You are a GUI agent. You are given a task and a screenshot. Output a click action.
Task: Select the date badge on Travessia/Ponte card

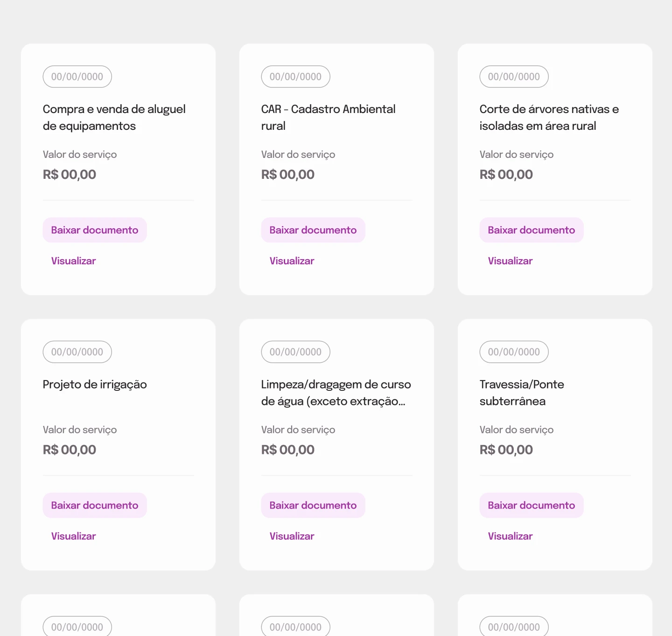click(x=514, y=352)
